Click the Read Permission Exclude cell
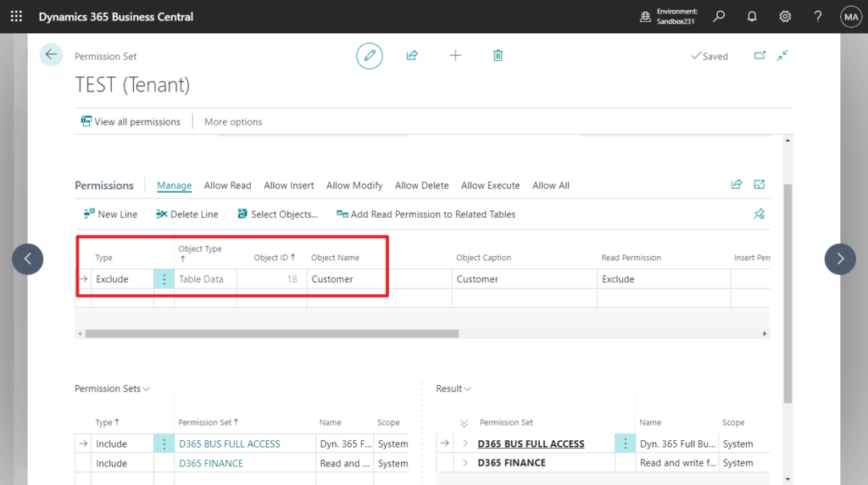This screenshot has width=868, height=485. 663,279
